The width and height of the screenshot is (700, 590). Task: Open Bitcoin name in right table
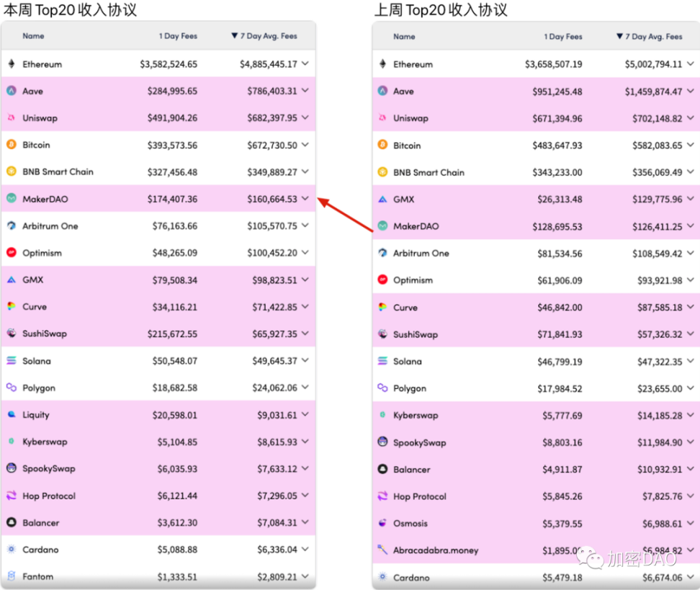pos(407,146)
